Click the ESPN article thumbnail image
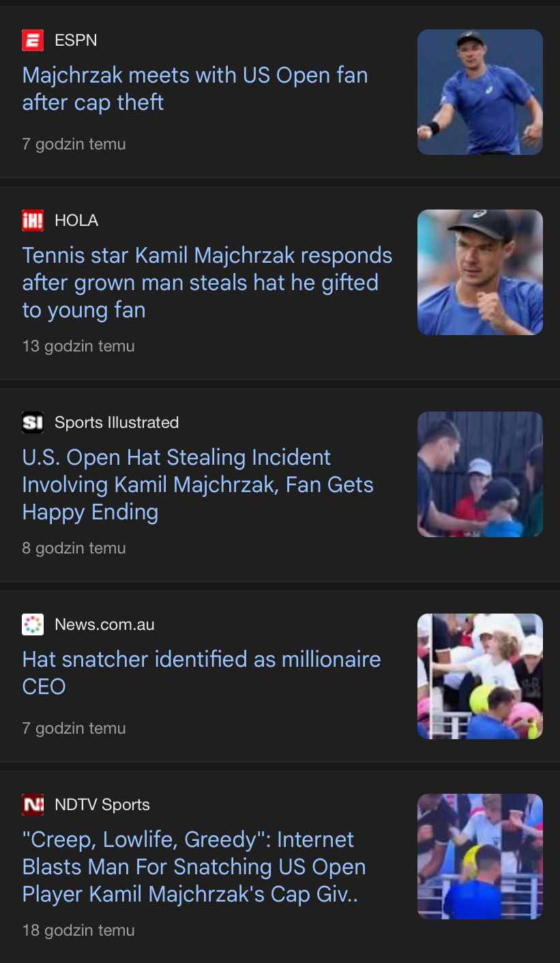The image size is (560, 963). tap(480, 92)
